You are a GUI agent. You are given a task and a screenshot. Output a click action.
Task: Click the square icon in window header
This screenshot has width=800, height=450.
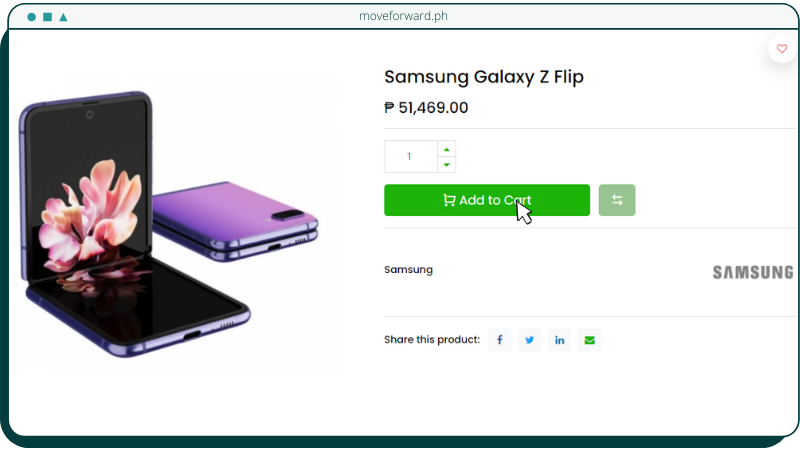click(x=47, y=17)
